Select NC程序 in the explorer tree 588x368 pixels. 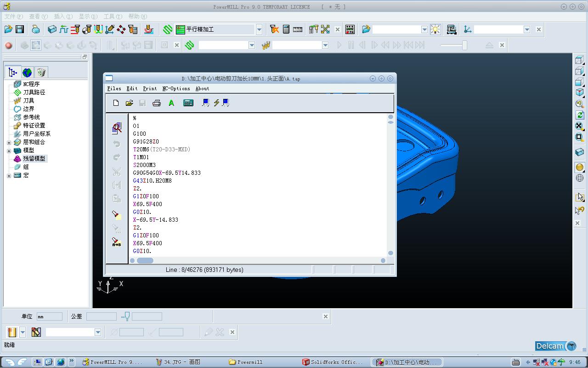coord(31,84)
